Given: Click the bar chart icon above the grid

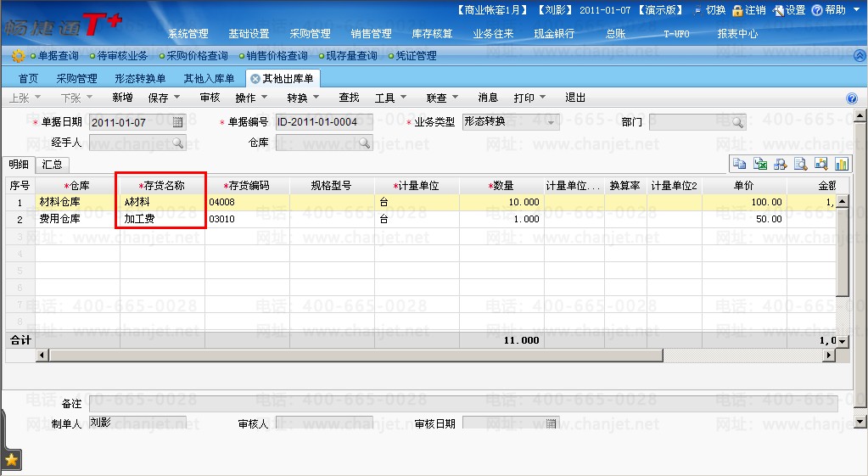Looking at the screenshot, I should point(842,164).
